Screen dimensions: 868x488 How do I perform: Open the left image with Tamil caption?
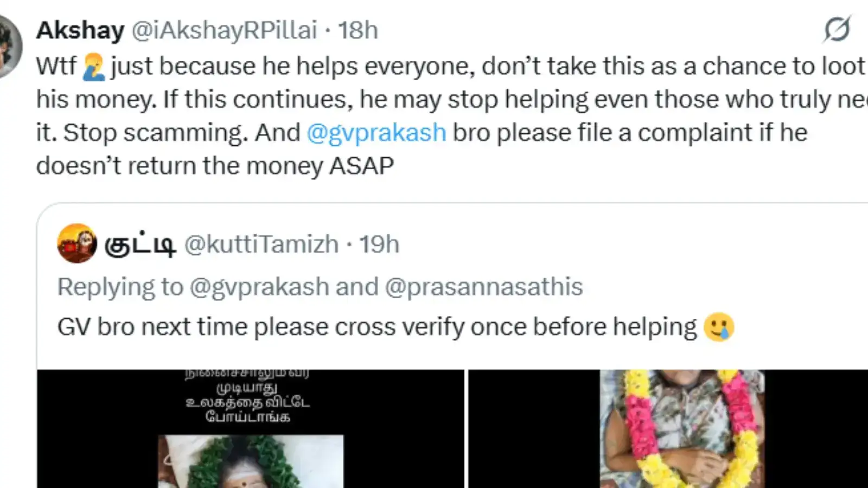[250, 428]
